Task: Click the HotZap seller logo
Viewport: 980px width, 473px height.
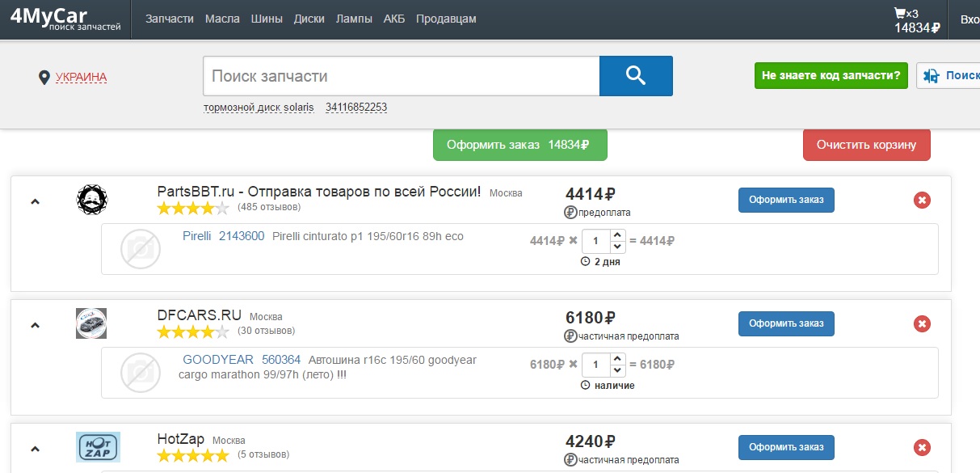Action: point(98,447)
